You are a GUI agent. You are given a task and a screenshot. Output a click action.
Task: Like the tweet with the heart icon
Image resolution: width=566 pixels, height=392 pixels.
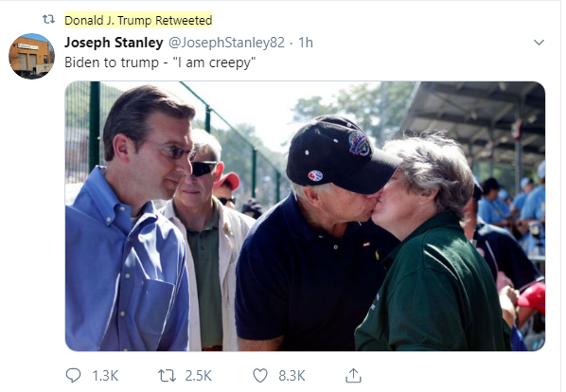pos(260,375)
